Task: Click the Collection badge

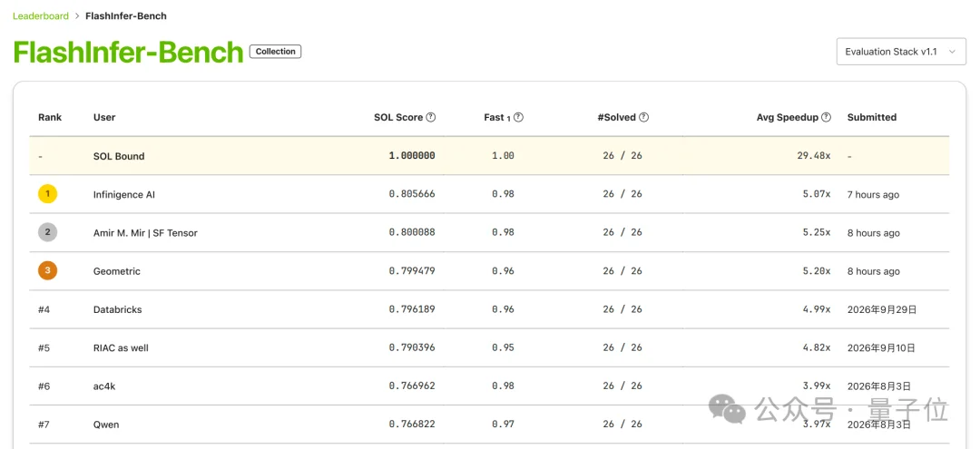Action: pyautogui.click(x=275, y=52)
